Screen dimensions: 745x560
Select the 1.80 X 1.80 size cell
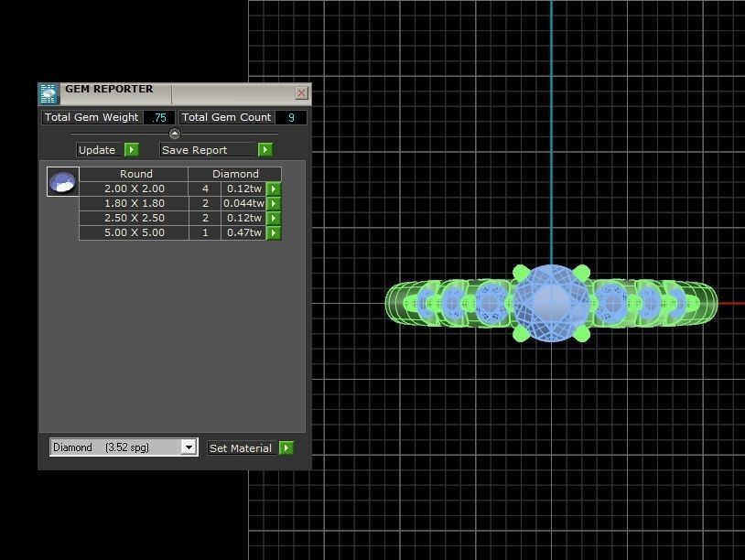click(134, 203)
